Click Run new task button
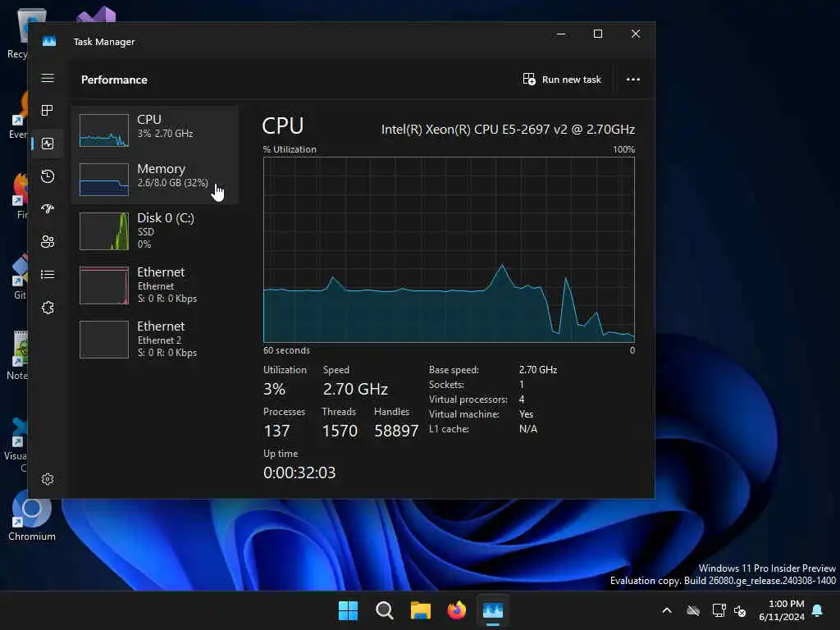Viewport: 840px width, 630px height. (x=562, y=80)
